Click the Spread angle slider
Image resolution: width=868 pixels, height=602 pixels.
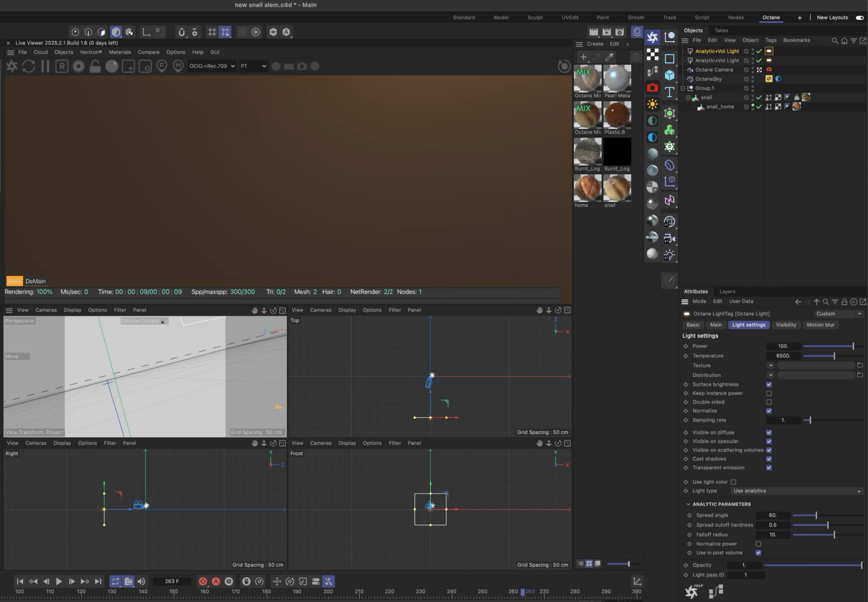coord(816,515)
